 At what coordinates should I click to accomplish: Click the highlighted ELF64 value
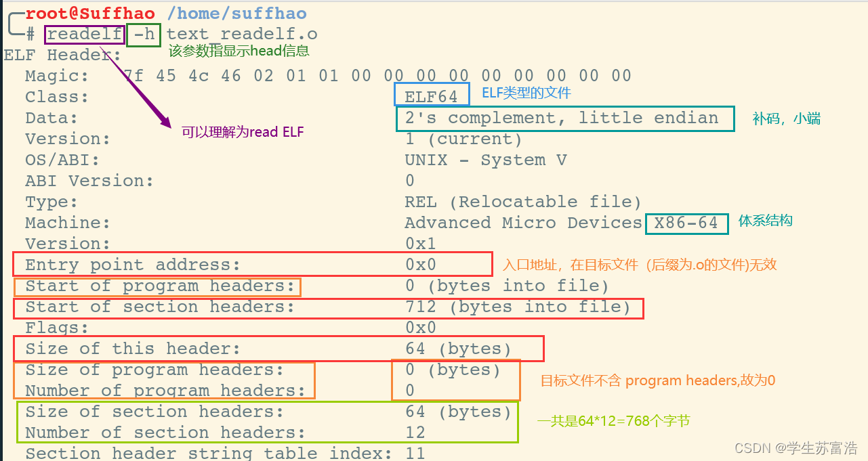(x=431, y=95)
